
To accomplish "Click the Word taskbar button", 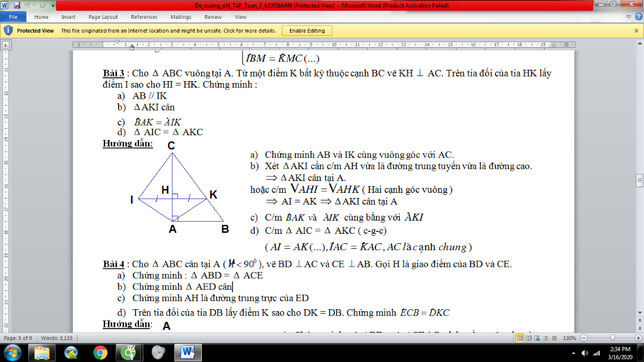I will pyautogui.click(x=187, y=353).
